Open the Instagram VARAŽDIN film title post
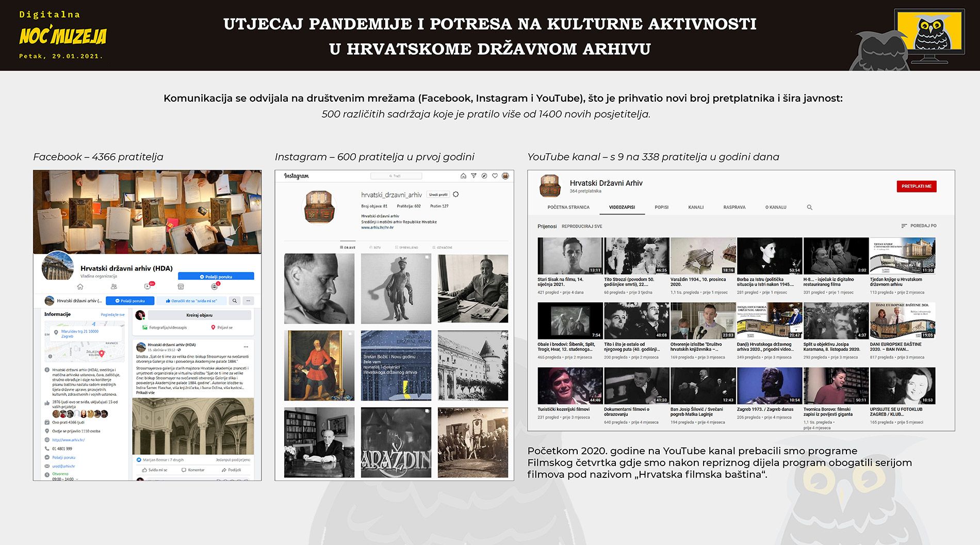 pos(396,442)
